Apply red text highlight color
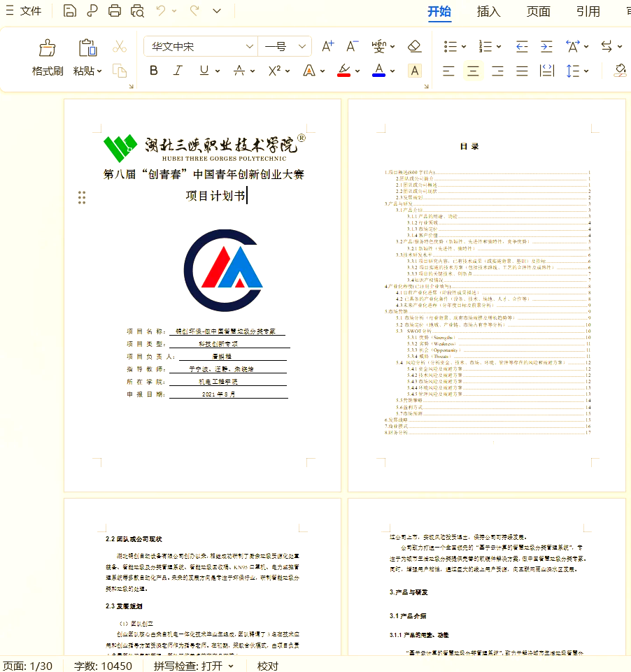 [343, 71]
